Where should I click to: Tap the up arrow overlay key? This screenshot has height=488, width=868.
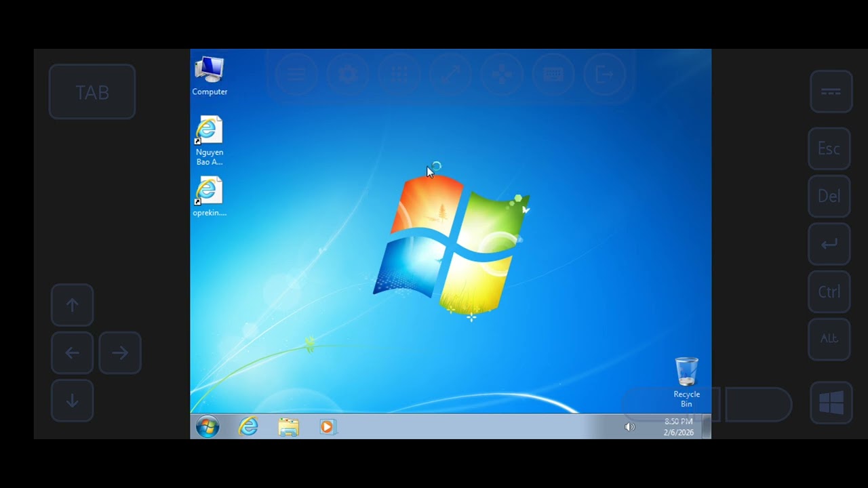72,305
